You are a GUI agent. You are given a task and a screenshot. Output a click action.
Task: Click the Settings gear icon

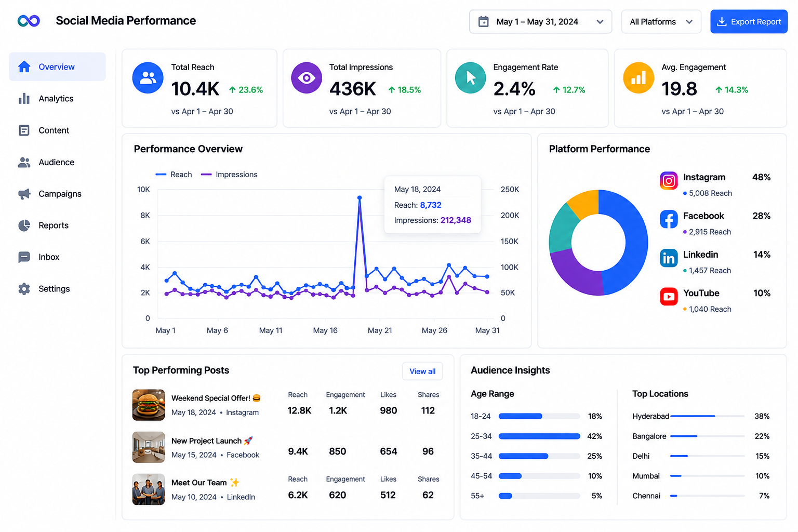[24, 289]
